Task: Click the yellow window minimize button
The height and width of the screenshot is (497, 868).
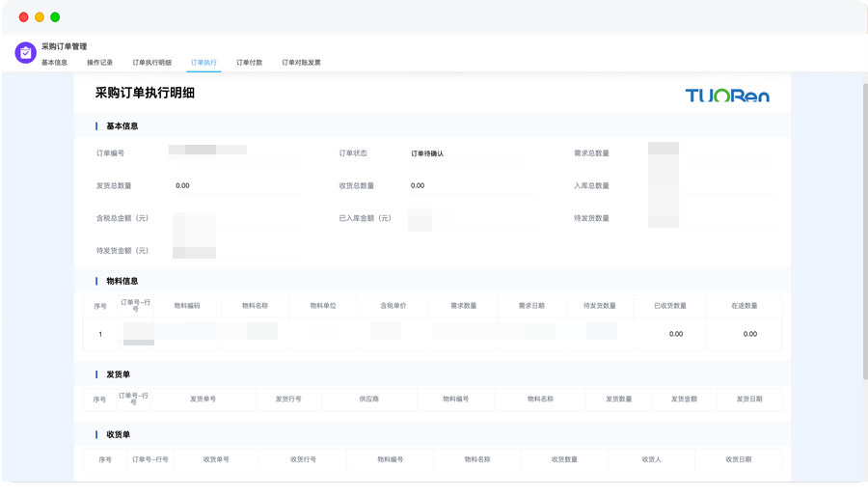Action: tap(40, 17)
